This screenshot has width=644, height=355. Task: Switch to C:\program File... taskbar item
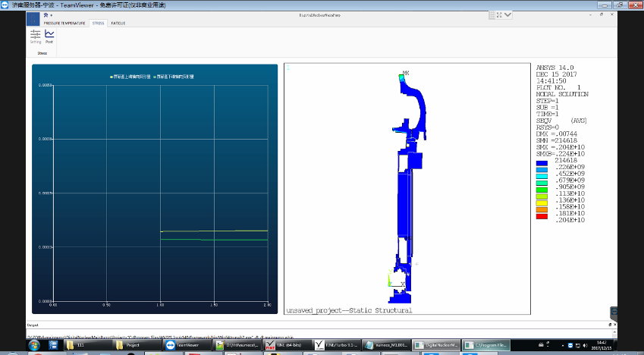pyautogui.click(x=486, y=345)
